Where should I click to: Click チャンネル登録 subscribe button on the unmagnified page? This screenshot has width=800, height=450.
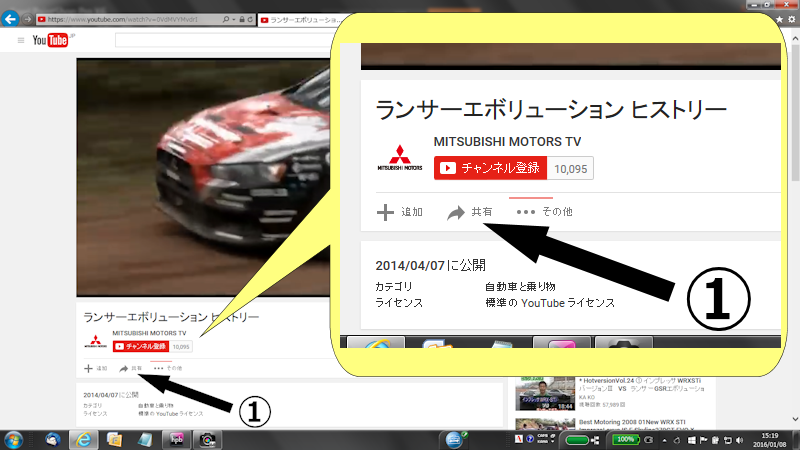click(x=141, y=346)
